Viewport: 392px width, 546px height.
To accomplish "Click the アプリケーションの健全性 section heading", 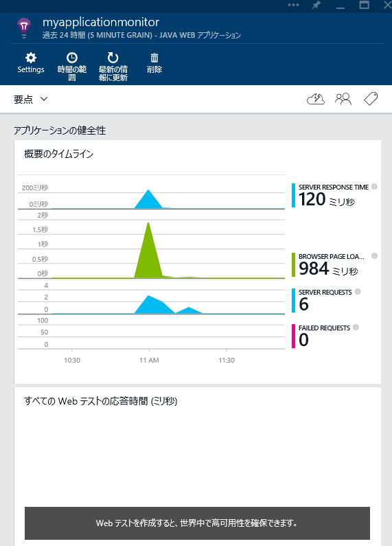I will pyautogui.click(x=60, y=130).
